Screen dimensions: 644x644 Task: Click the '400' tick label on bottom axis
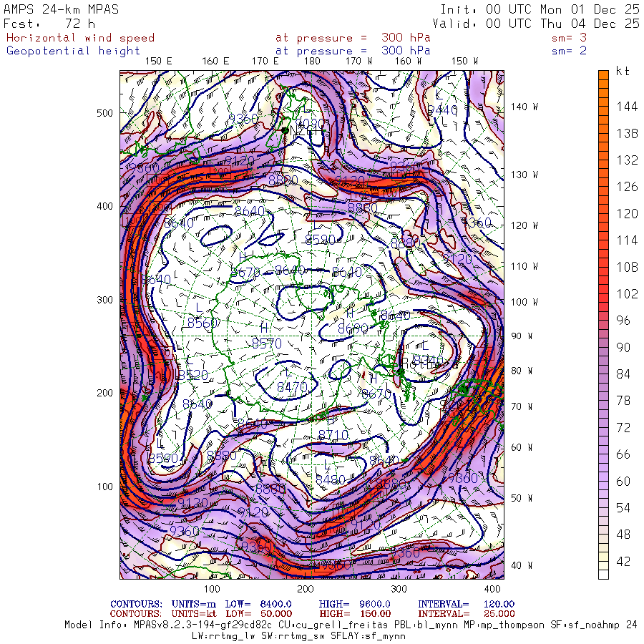tap(492, 589)
